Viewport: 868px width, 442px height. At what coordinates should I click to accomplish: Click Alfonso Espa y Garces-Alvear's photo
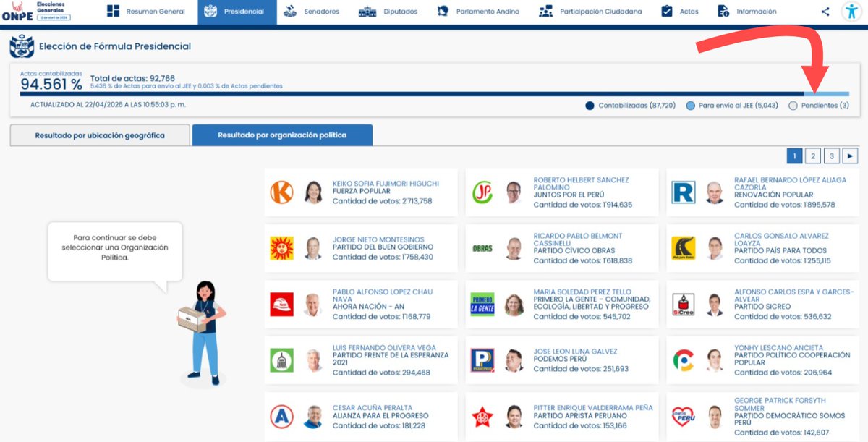click(715, 305)
